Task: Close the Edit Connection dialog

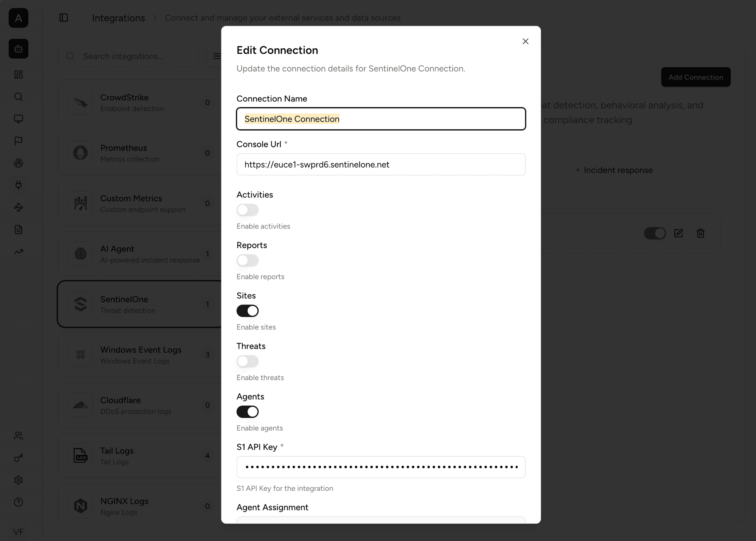Action: [x=525, y=41]
